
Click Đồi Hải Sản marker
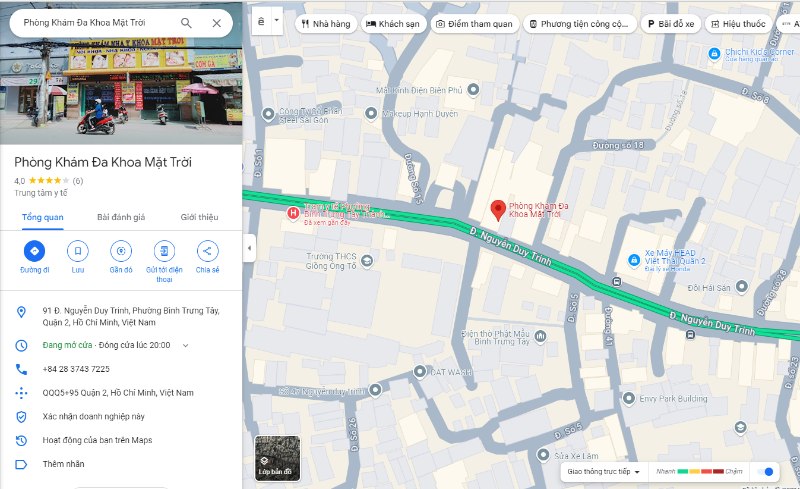point(742,287)
